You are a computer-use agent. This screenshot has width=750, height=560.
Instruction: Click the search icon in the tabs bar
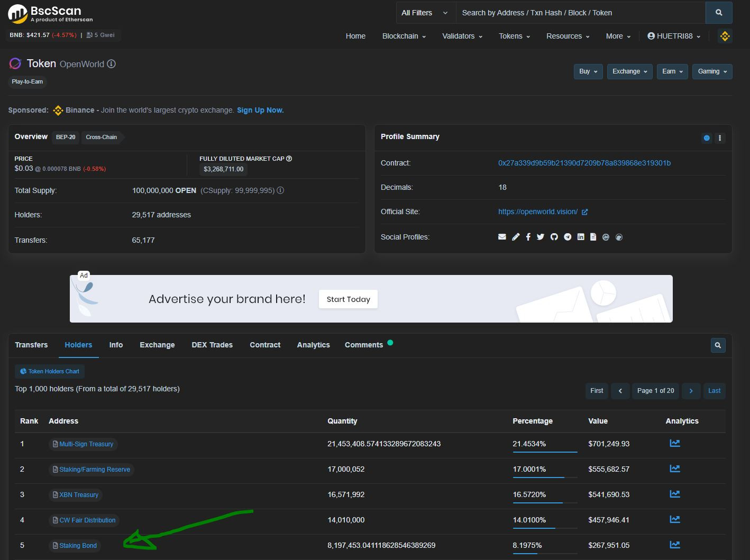tap(718, 345)
